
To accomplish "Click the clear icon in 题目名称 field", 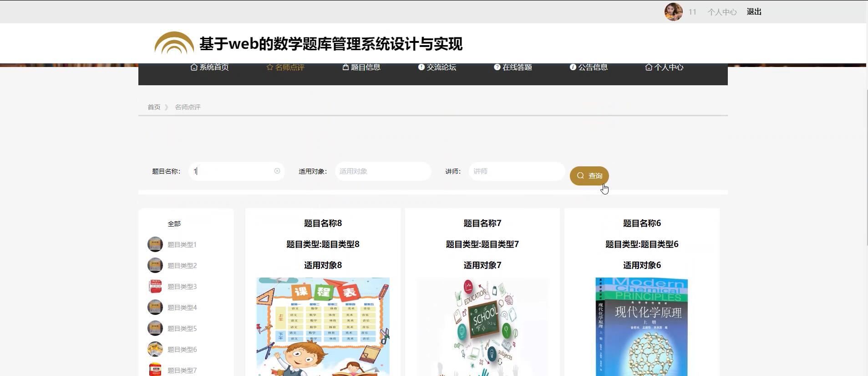I will (277, 171).
